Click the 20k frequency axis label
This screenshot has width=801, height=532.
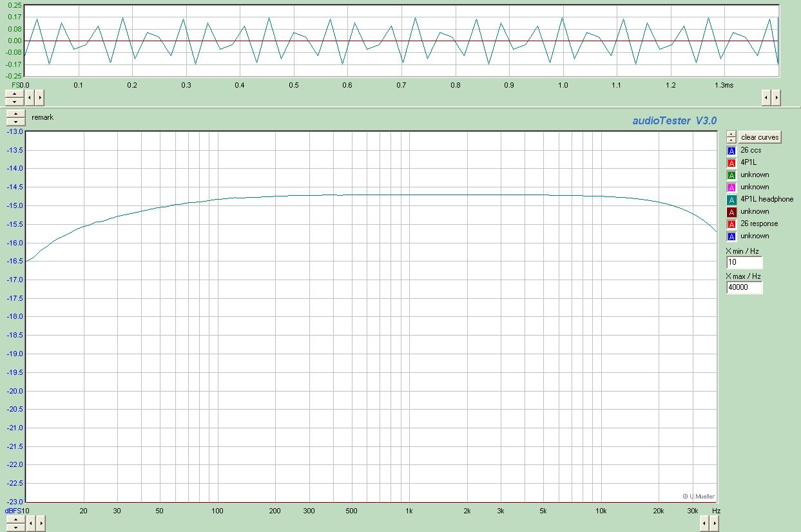[x=659, y=511]
